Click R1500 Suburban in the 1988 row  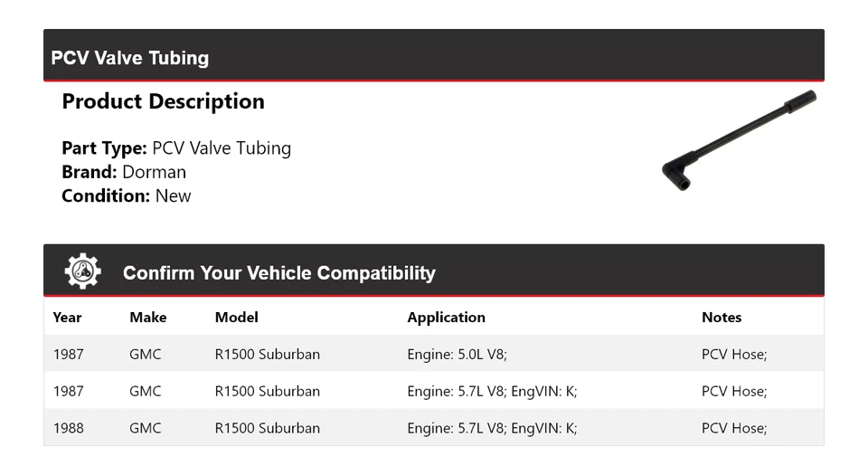(267, 428)
